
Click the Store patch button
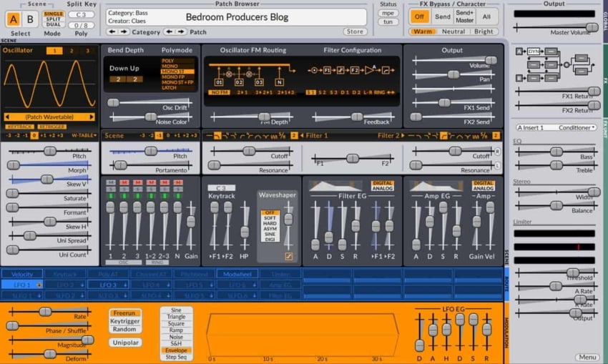coord(354,31)
